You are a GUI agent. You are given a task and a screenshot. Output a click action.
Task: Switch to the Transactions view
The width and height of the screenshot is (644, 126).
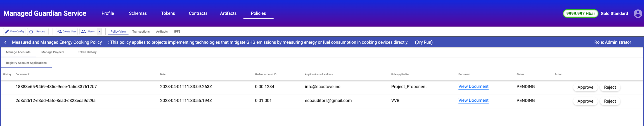[x=141, y=31]
